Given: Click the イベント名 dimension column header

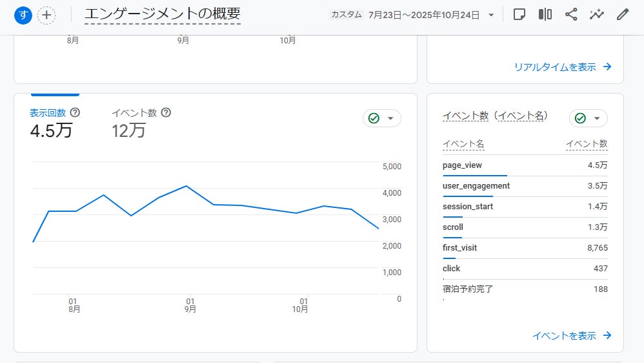Looking at the screenshot, I should click(463, 144).
